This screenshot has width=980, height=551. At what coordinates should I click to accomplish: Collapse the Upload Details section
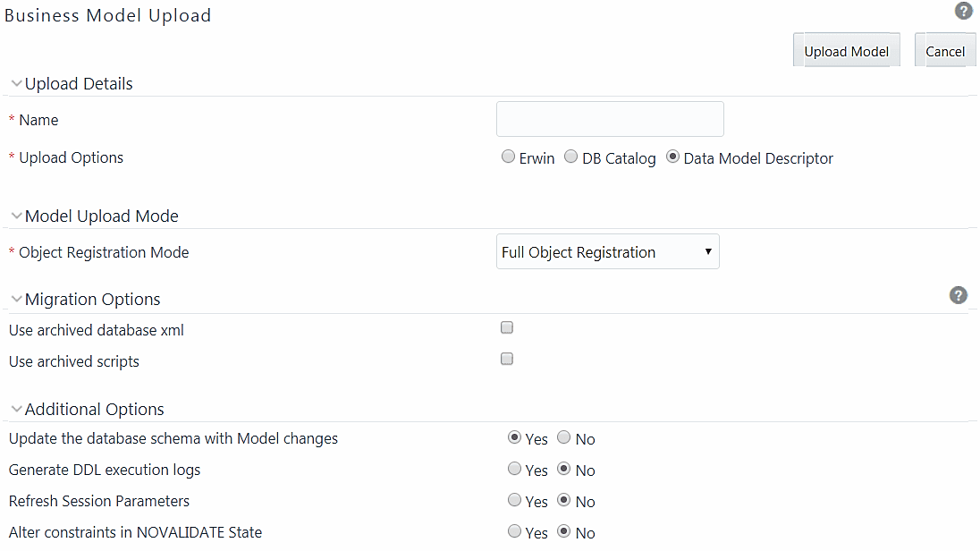pyautogui.click(x=16, y=82)
